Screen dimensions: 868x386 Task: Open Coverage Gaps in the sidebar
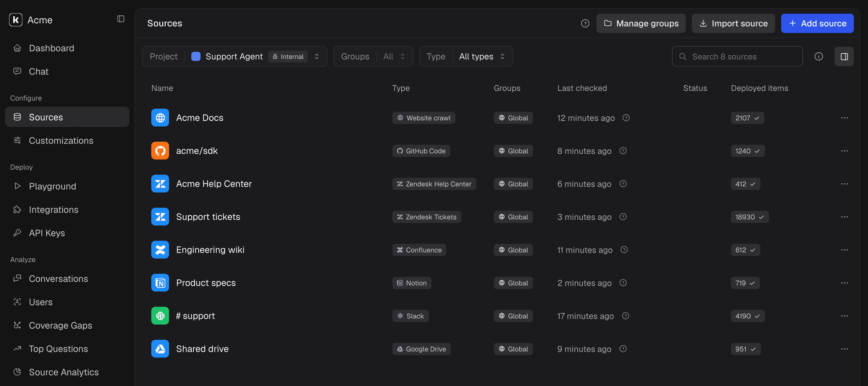pyautogui.click(x=67, y=325)
